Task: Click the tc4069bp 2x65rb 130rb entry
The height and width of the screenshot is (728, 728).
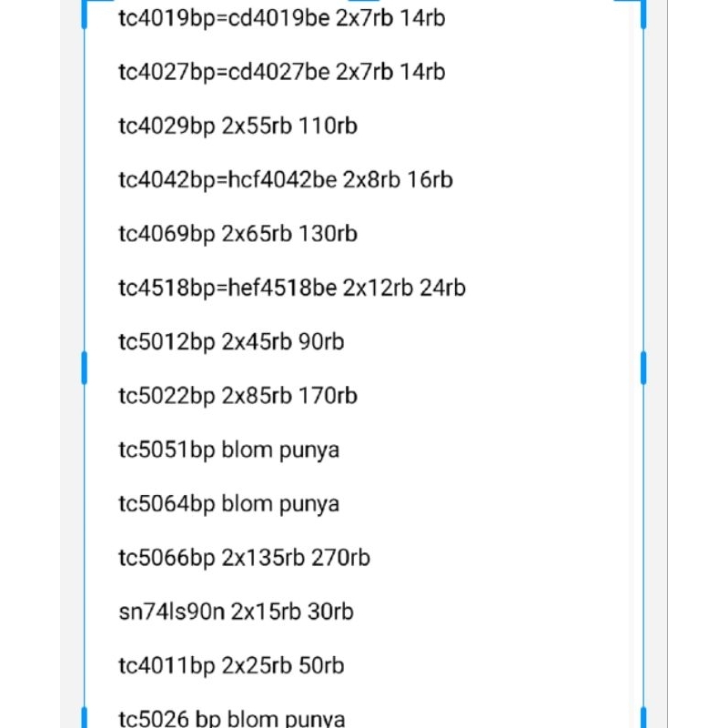Action: click(238, 234)
